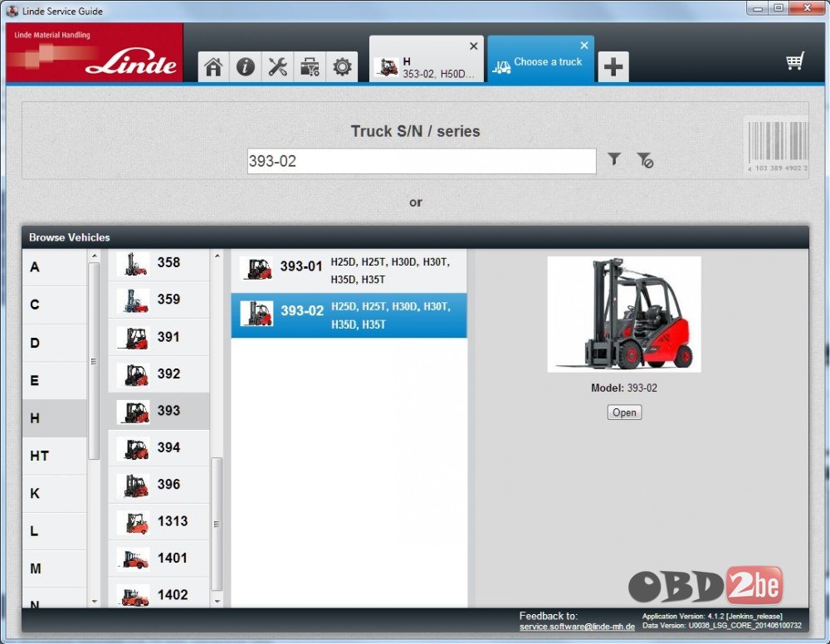Choose series 358 in the list
This screenshot has width=830, height=644.
pos(159,263)
